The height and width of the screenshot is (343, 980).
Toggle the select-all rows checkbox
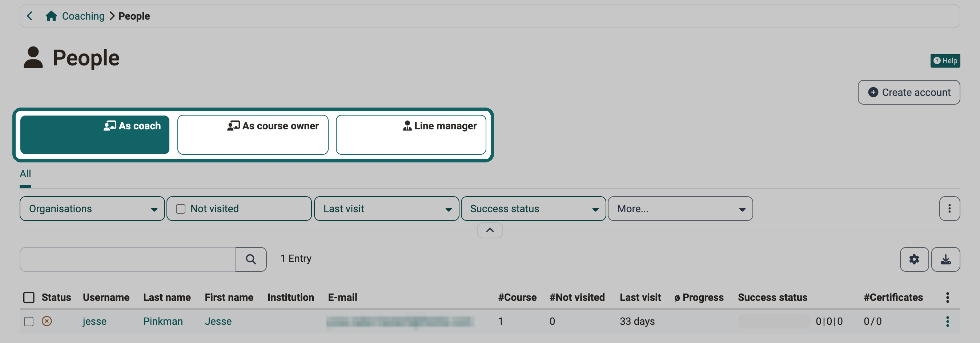click(x=29, y=297)
